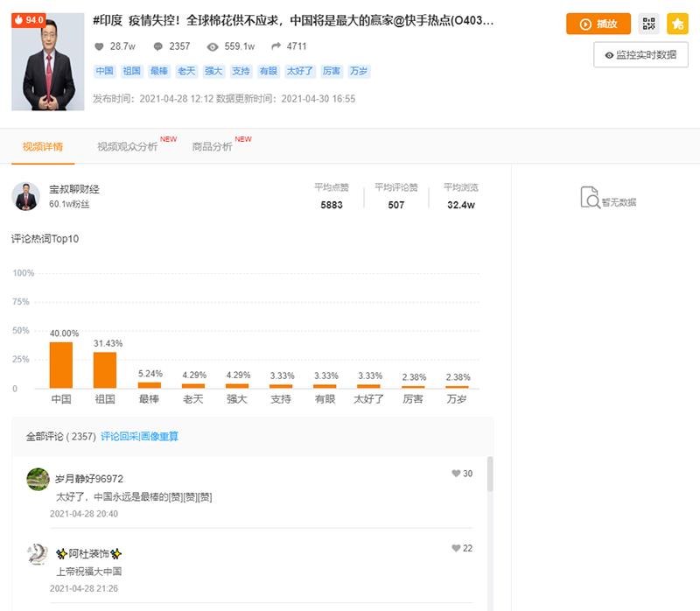Click the yellow star favorite icon
700x611 pixels.
coord(677,25)
